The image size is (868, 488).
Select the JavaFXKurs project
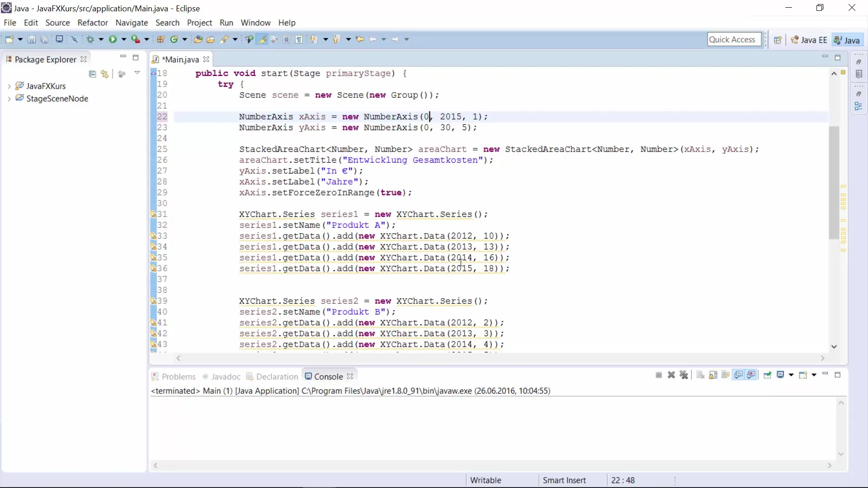coord(41,86)
